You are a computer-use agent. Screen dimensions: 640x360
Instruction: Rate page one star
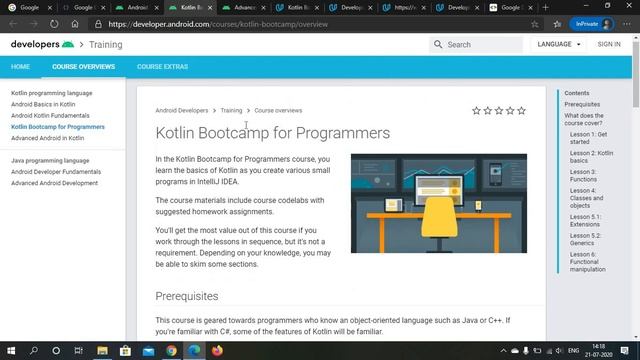(x=476, y=111)
